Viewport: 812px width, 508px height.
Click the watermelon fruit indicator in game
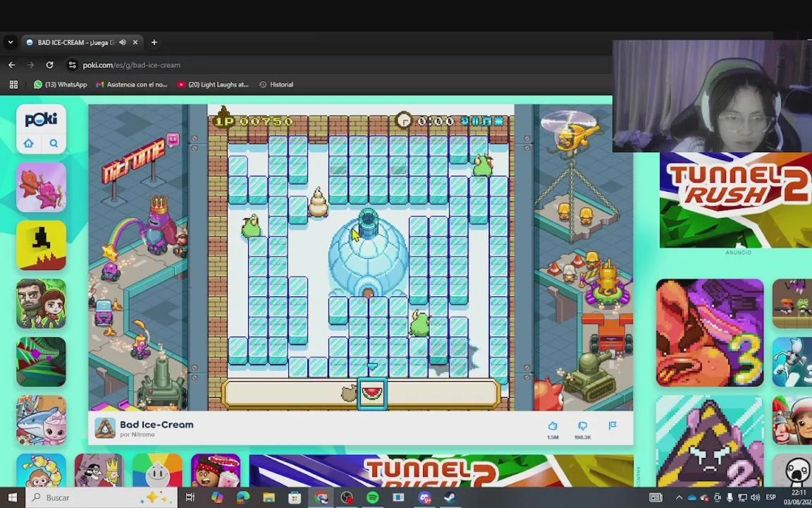click(x=372, y=394)
